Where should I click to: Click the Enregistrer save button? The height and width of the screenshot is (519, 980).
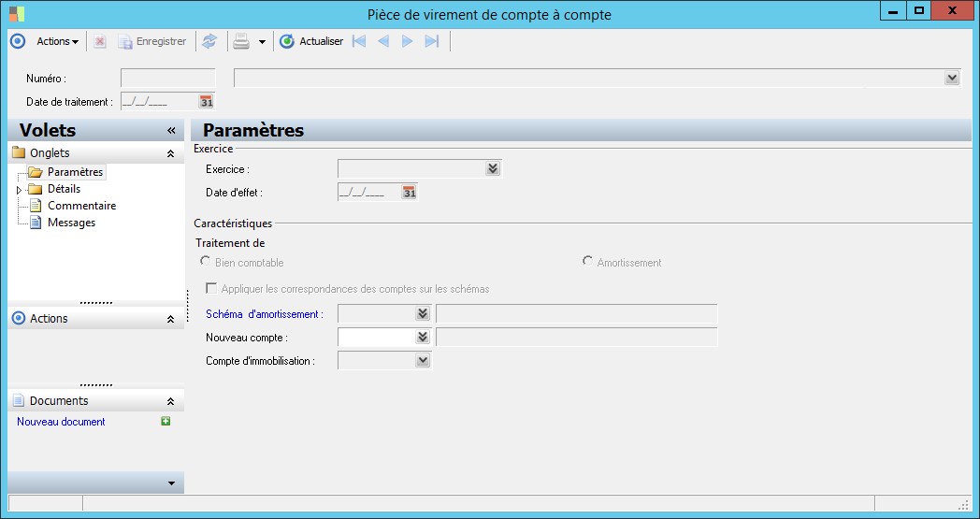click(x=152, y=41)
